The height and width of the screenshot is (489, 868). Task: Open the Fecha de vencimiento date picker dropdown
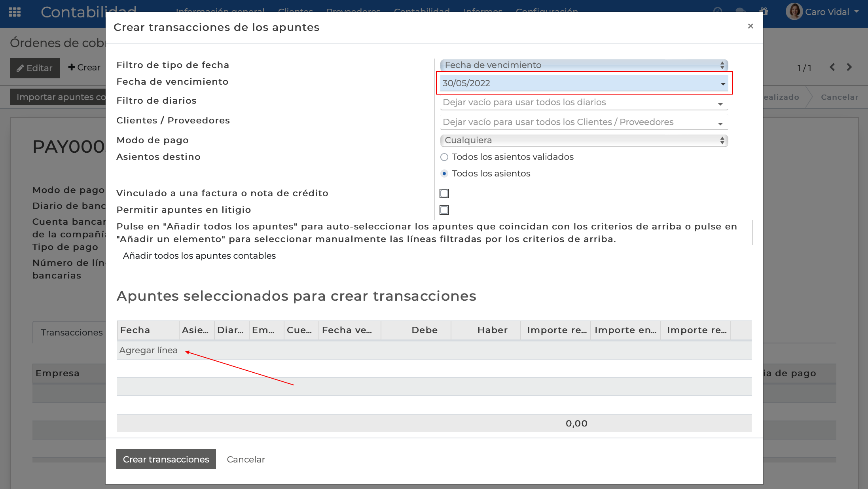723,83
